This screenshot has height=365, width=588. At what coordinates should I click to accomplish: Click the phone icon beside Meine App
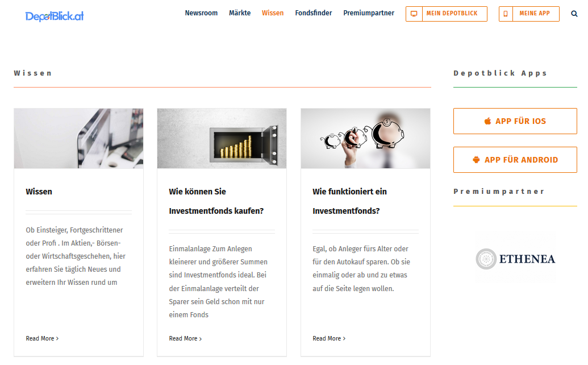point(506,14)
